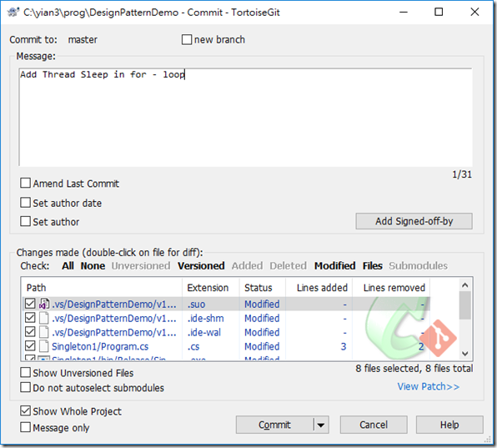Viewport: 497px width, 448px height.
Task: Click the '8 files selected, 8 files total' text
Action: point(414,369)
